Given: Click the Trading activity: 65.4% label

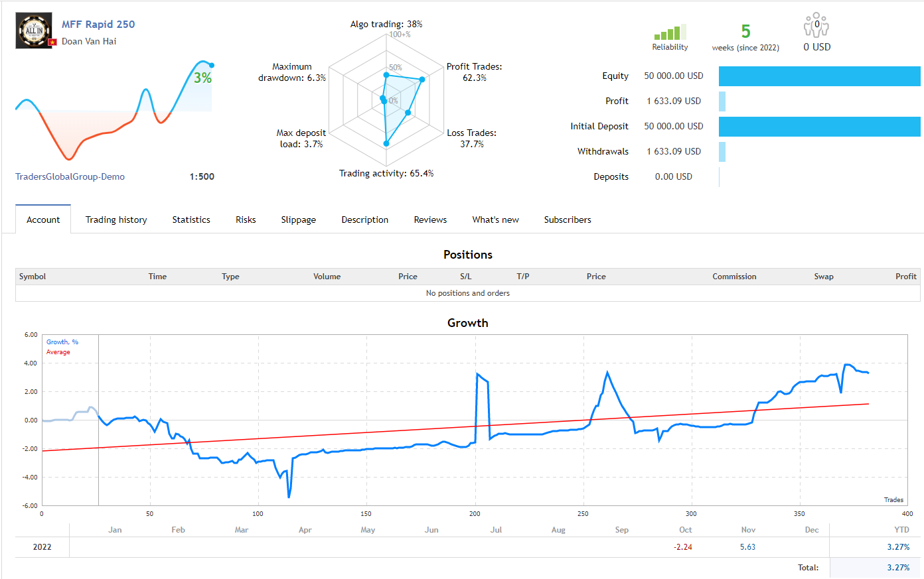Looking at the screenshot, I should click(x=386, y=173).
